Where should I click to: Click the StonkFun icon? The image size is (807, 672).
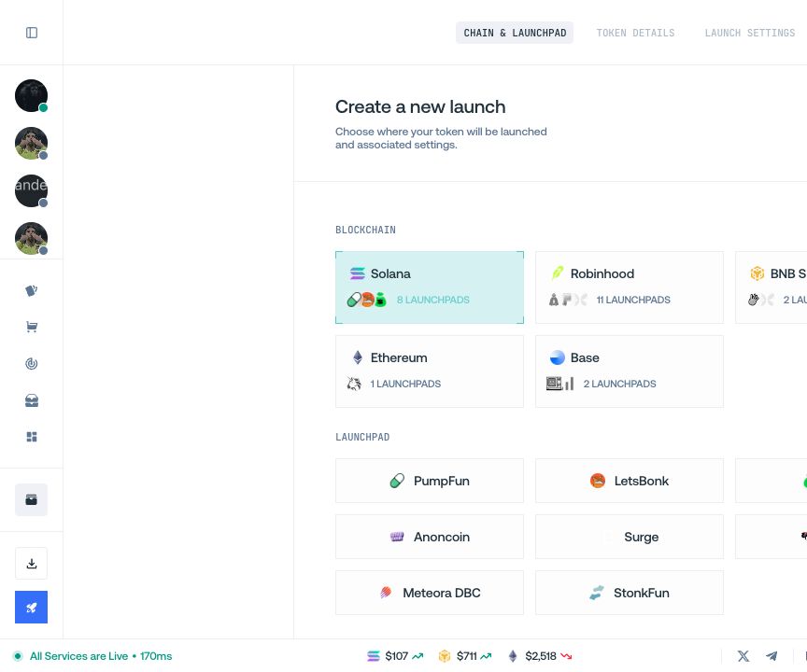point(597,593)
